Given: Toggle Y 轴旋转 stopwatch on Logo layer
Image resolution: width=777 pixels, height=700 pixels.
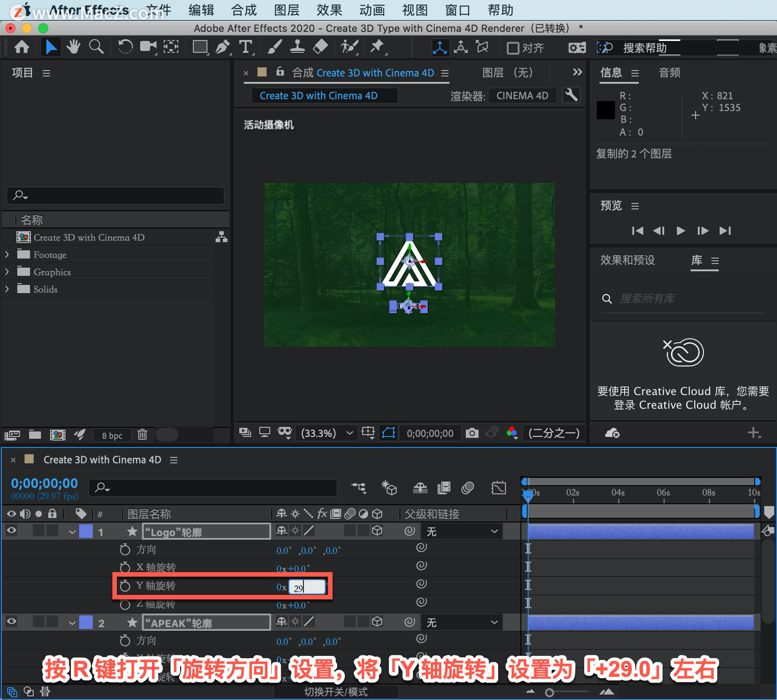Looking at the screenshot, I should pyautogui.click(x=125, y=586).
